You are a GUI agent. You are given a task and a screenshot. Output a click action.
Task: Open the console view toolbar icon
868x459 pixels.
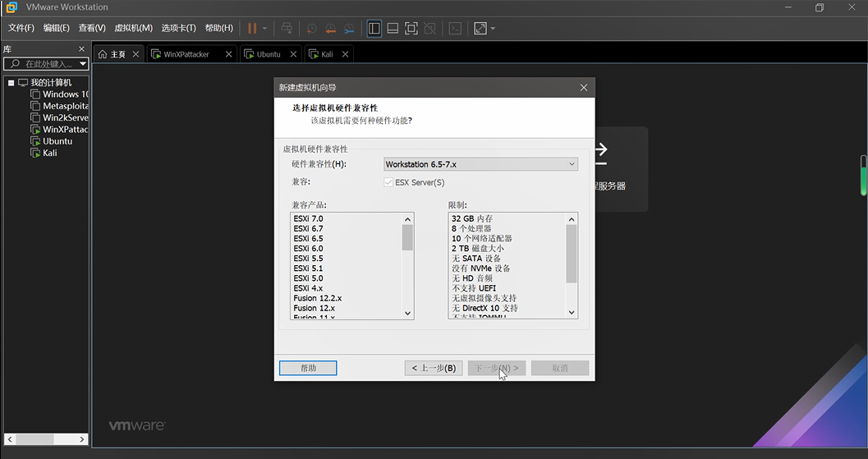pos(455,28)
